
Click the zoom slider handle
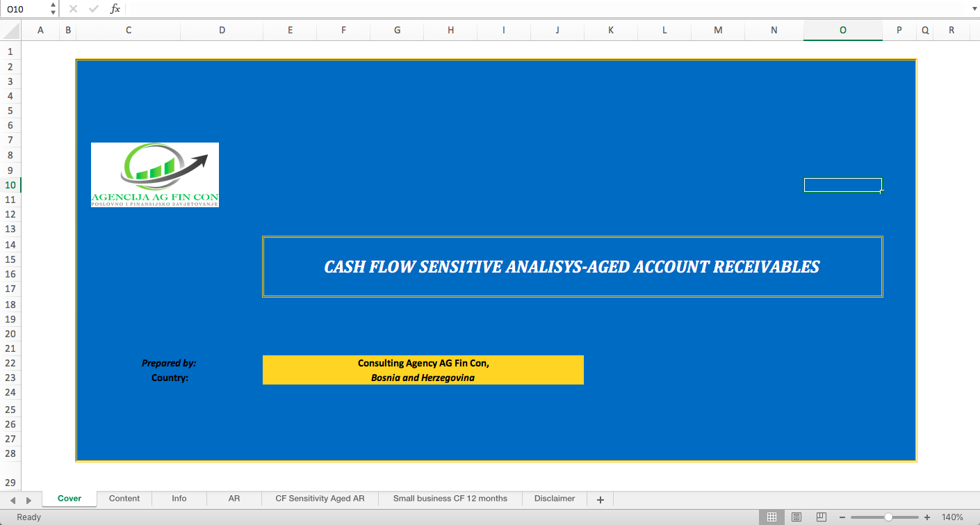888,517
